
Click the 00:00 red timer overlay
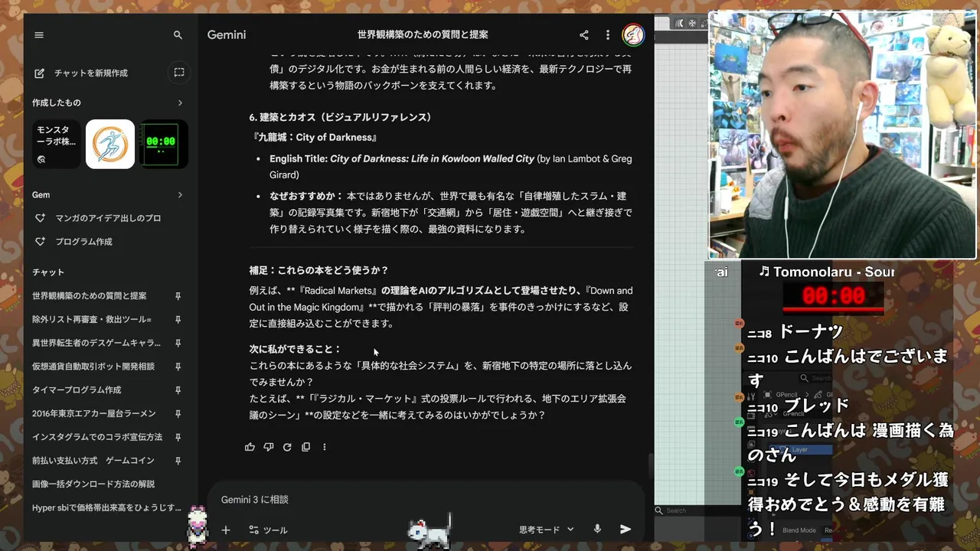coord(833,298)
